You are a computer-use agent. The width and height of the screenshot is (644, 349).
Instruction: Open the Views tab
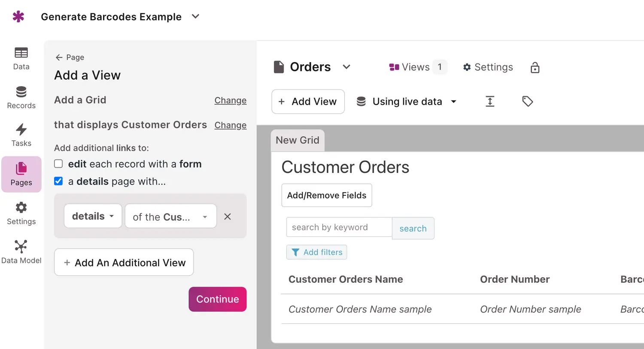click(x=410, y=67)
